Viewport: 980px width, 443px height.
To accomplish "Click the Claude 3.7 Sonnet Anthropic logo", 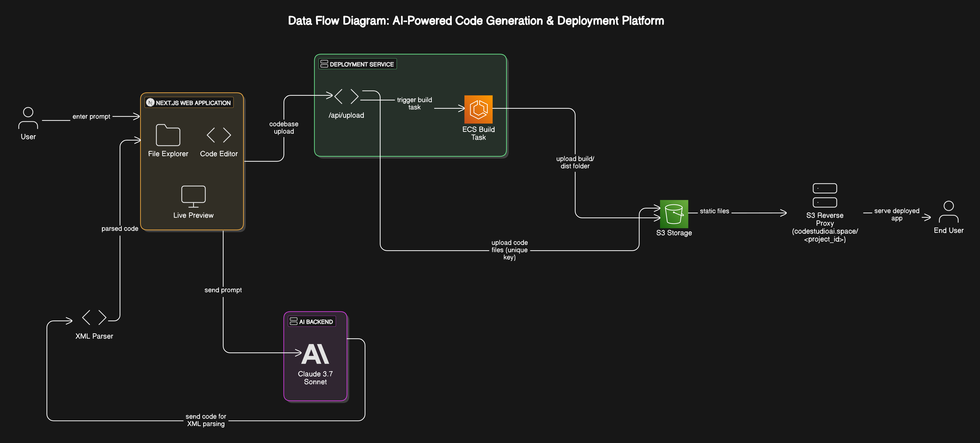I will 315,354.
